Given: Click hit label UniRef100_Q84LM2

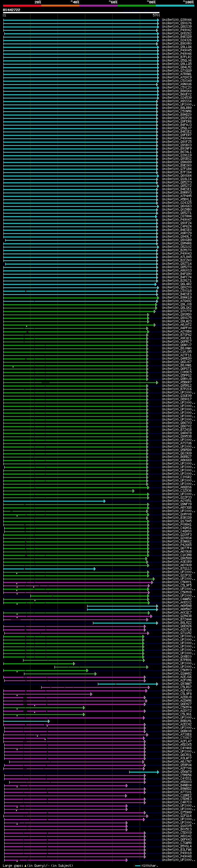Looking at the screenshot, I should tap(176, 67).
